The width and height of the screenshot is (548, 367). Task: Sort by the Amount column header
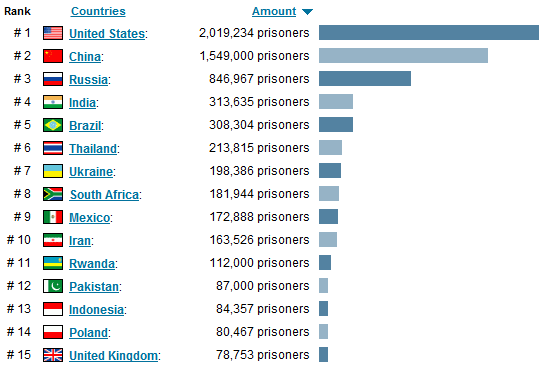(274, 12)
